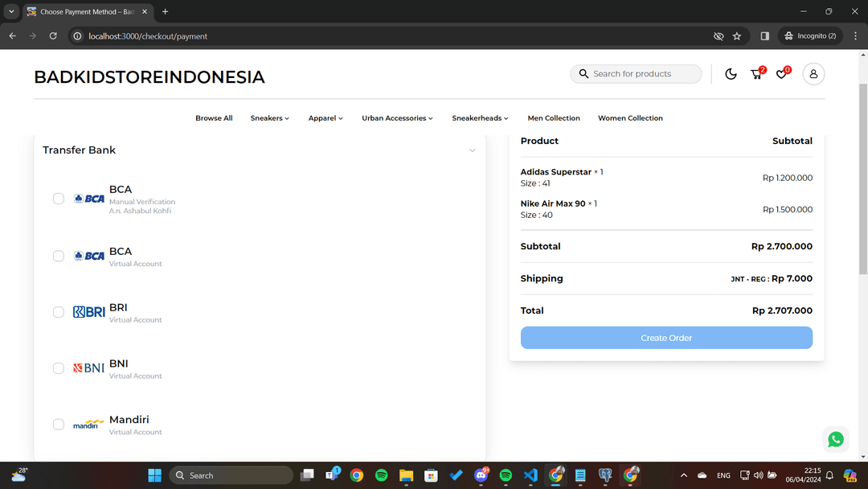Open the Sneakerheads dropdown menu

[x=480, y=118]
